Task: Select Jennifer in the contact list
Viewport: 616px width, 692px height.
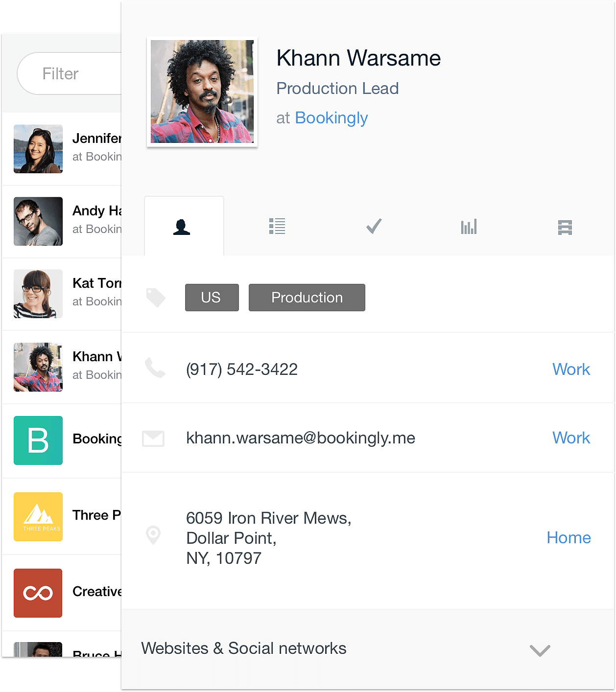Action: tap(62, 149)
